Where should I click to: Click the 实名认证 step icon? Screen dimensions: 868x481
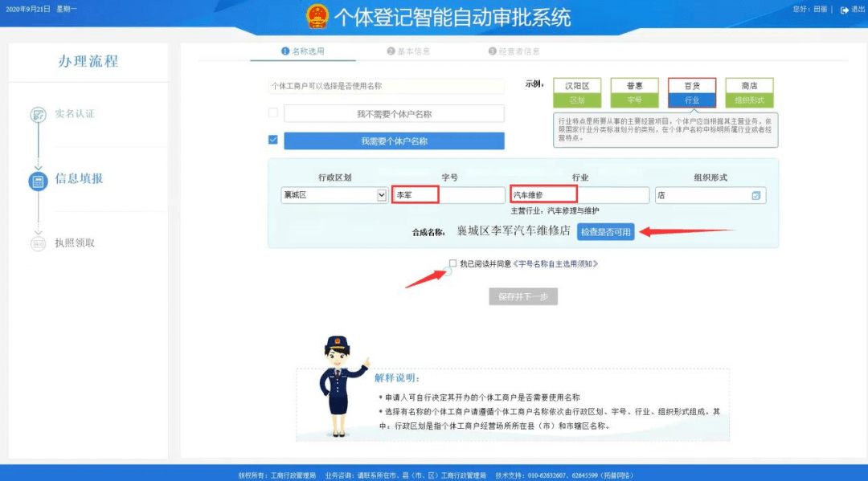pyautogui.click(x=38, y=115)
